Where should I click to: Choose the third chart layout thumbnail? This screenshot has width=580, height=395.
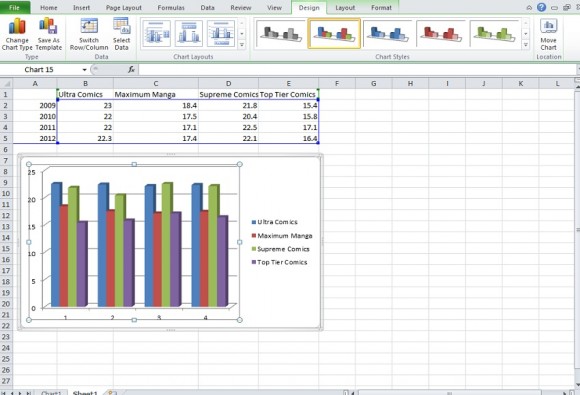pos(221,34)
